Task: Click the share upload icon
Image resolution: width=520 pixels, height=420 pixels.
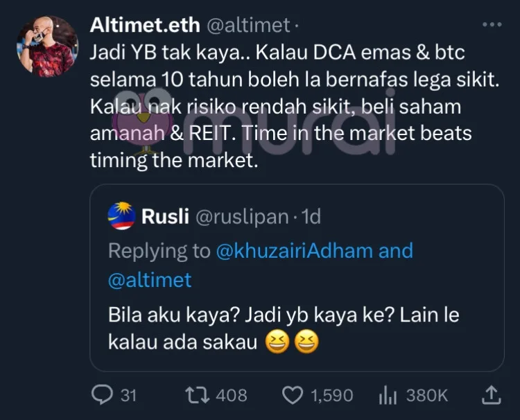Action: tap(490, 394)
